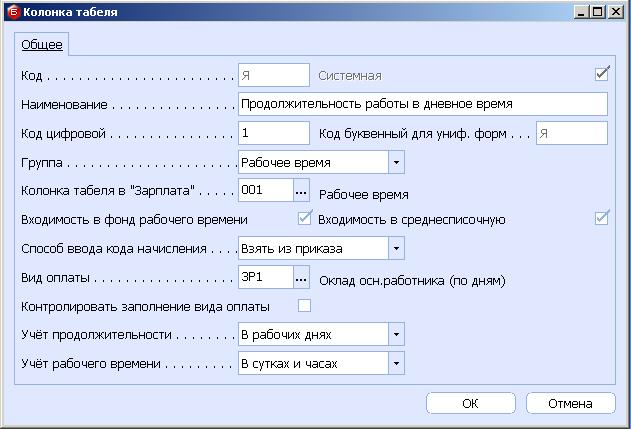Switch to the Общее tab
The width and height of the screenshot is (631, 429).
point(42,45)
